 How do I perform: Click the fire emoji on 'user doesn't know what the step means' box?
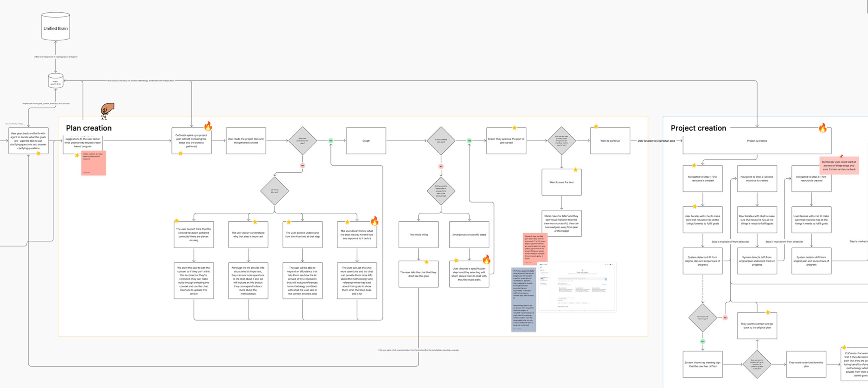tap(375, 221)
